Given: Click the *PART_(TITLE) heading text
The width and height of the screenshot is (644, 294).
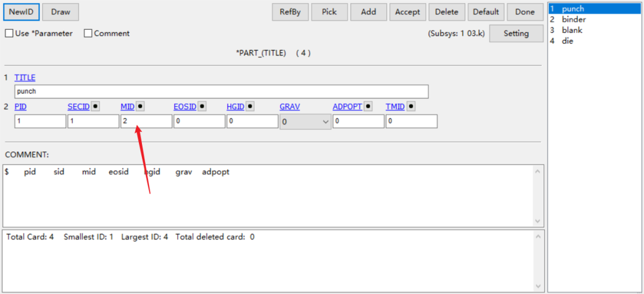Looking at the screenshot, I should [261, 54].
